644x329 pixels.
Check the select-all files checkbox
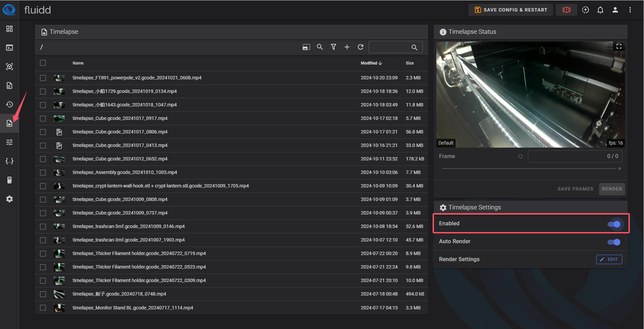coord(43,63)
